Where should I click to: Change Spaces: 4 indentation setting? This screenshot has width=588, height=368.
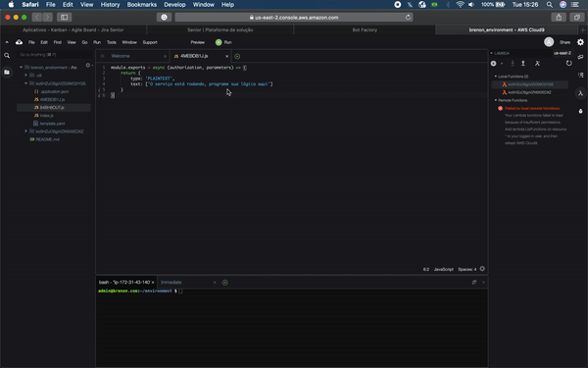[x=466, y=269]
